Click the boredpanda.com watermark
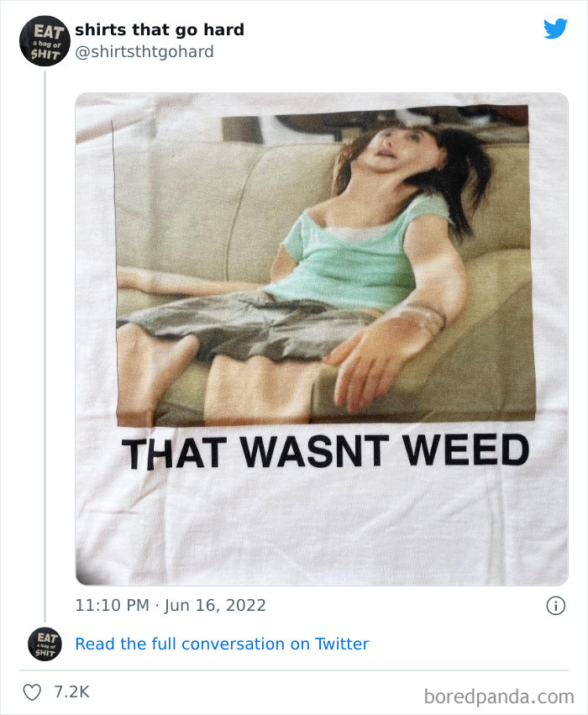Viewport: 588px width, 715px height. pos(499,697)
